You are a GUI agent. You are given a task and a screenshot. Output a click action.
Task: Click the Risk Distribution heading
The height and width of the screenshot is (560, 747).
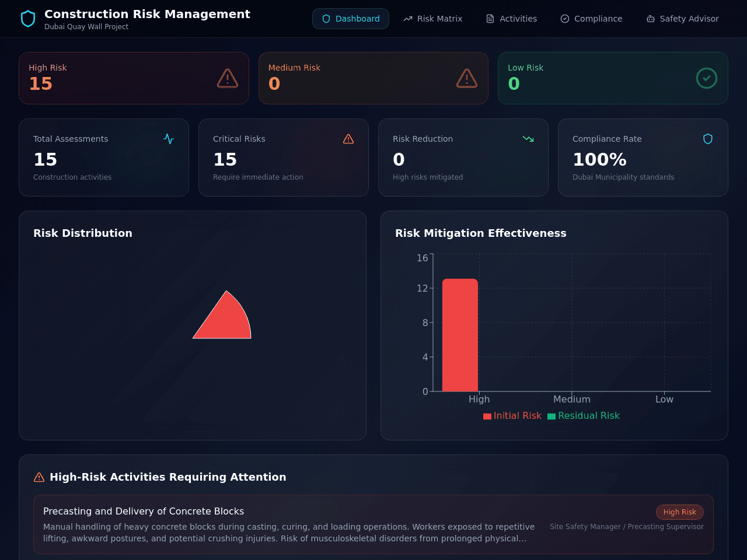coord(83,233)
